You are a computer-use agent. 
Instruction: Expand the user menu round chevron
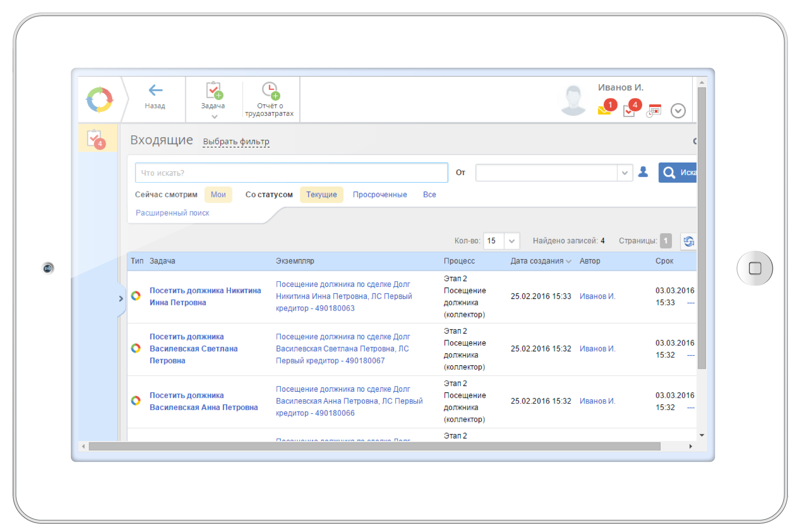point(678,111)
